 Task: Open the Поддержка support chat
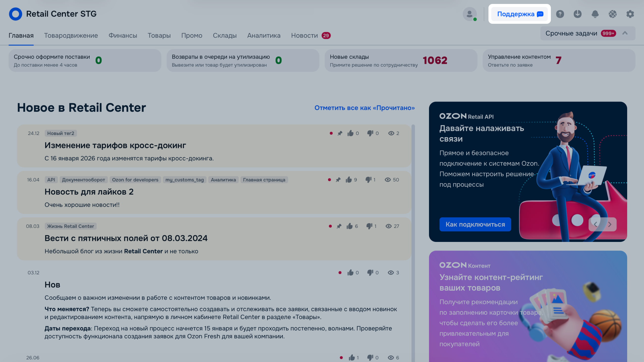coord(519,14)
